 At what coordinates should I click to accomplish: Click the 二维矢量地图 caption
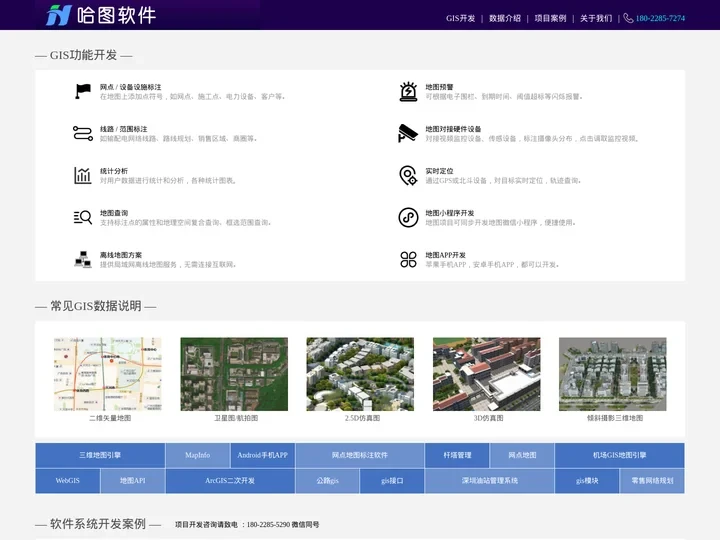pos(110,418)
